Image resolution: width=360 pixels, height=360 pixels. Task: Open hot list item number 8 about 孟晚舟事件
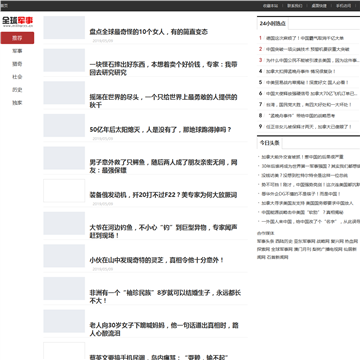(x=301, y=116)
